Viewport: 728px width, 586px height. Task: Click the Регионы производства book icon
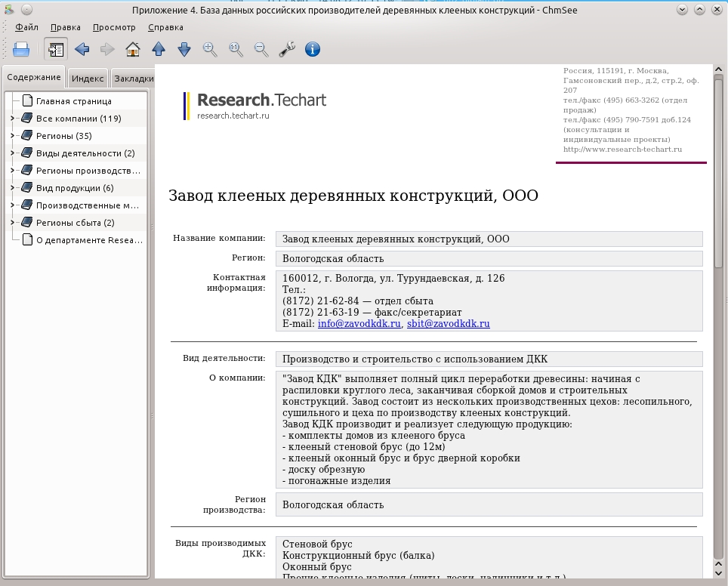27,170
